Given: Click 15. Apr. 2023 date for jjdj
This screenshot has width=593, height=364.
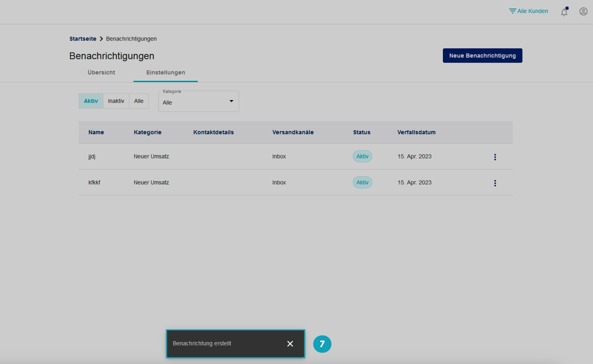Looking at the screenshot, I should (x=414, y=156).
